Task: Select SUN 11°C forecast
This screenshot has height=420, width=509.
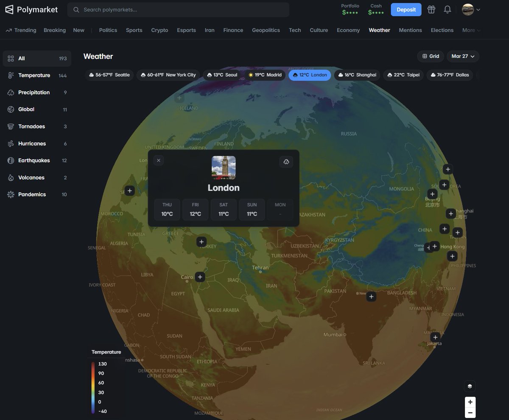Action: [x=252, y=210]
